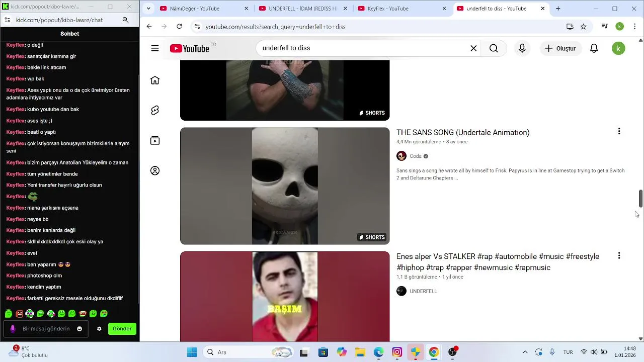
Task: Open the UNDERFELL channel name link
Action: click(423, 291)
